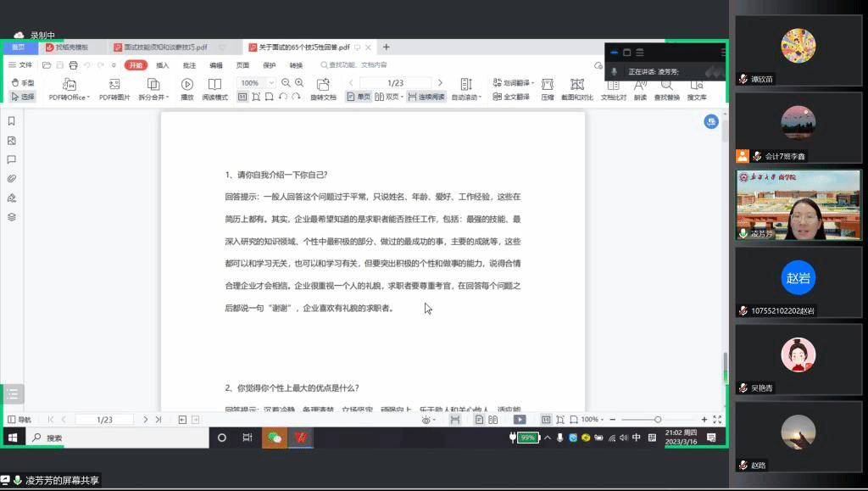Open the 截图和对比 tool

[577, 84]
